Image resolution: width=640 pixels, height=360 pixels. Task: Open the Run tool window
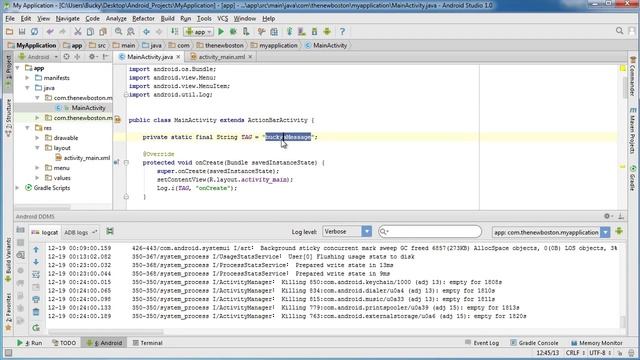coord(30,343)
